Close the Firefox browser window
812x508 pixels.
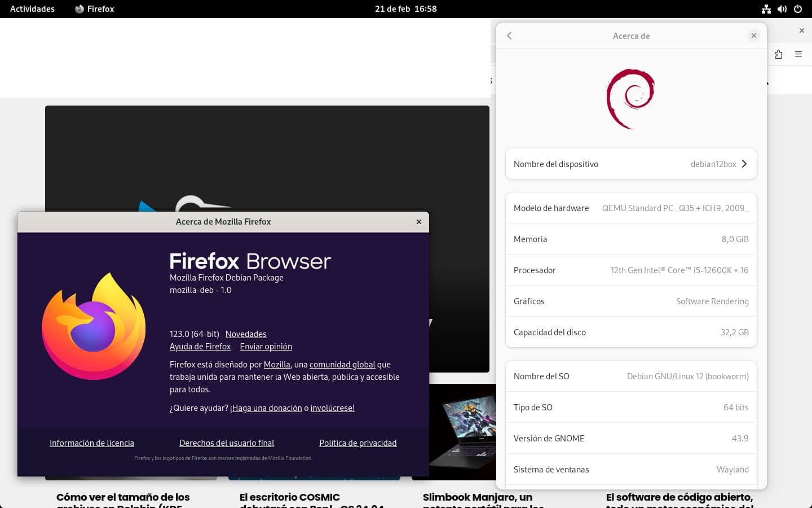tap(801, 30)
